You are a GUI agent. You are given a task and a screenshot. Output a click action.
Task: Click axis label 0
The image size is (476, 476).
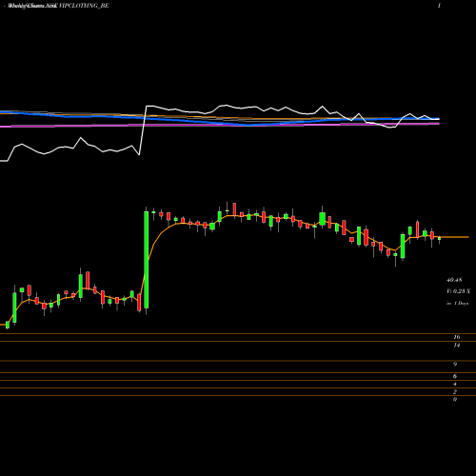point(455,399)
